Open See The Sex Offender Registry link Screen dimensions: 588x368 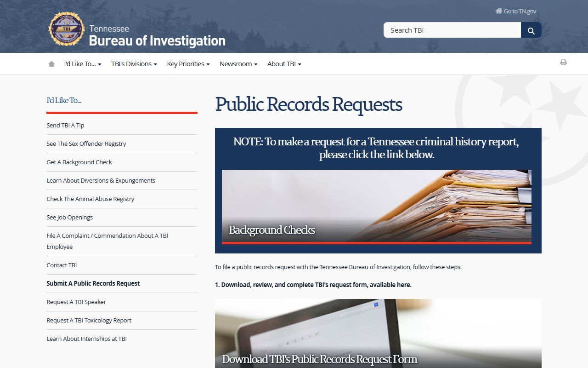coord(86,144)
